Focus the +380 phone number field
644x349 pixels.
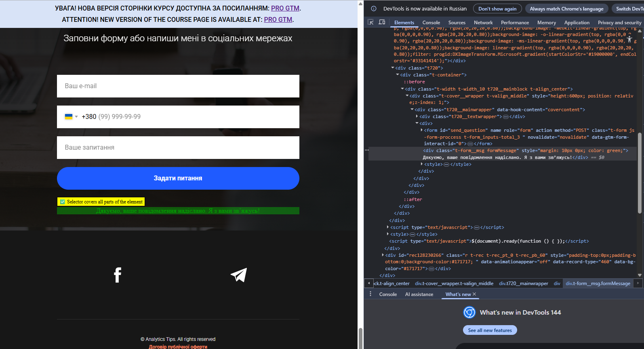click(178, 117)
